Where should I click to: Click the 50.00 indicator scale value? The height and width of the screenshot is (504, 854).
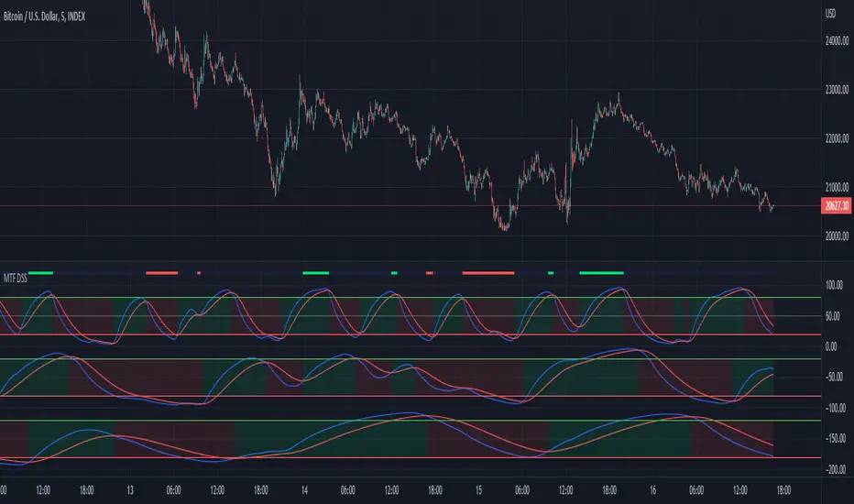click(833, 316)
